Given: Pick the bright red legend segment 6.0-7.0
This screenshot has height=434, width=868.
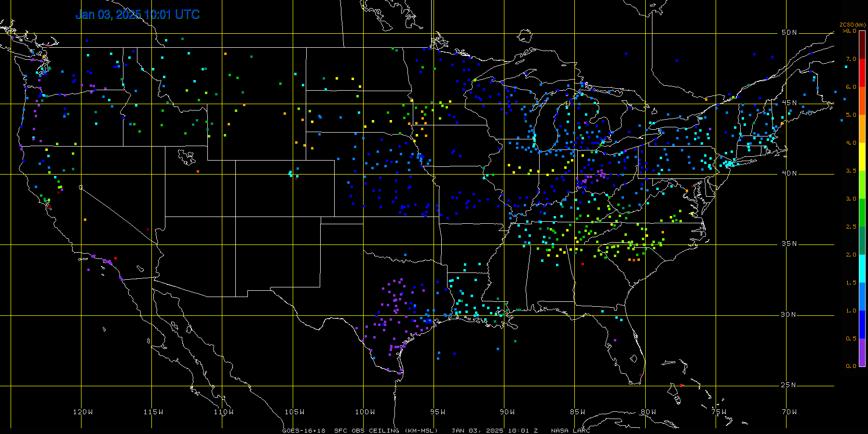Looking at the screenshot, I should (862, 73).
